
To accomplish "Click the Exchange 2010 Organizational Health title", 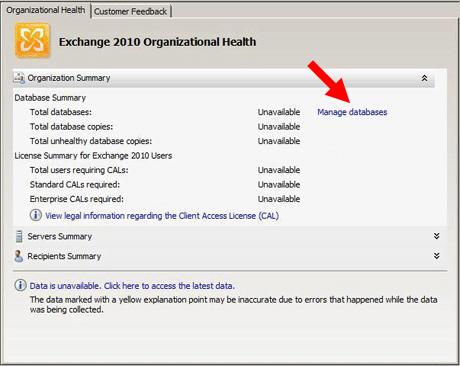I will coord(157,42).
